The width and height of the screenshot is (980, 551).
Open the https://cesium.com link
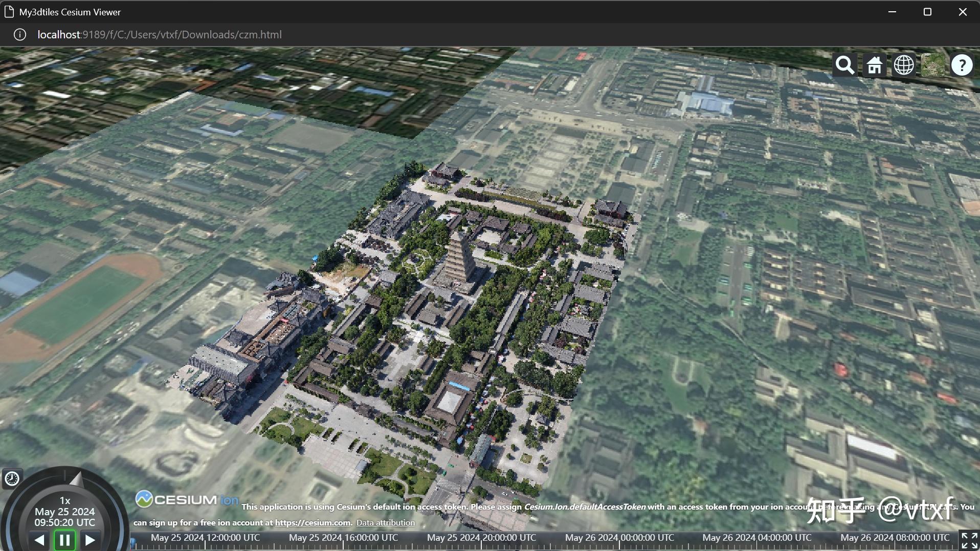313,522
